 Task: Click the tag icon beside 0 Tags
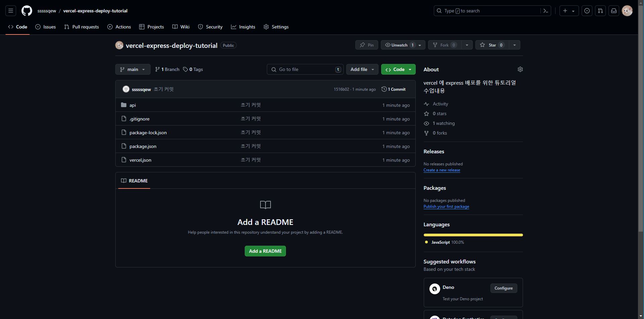(x=185, y=69)
